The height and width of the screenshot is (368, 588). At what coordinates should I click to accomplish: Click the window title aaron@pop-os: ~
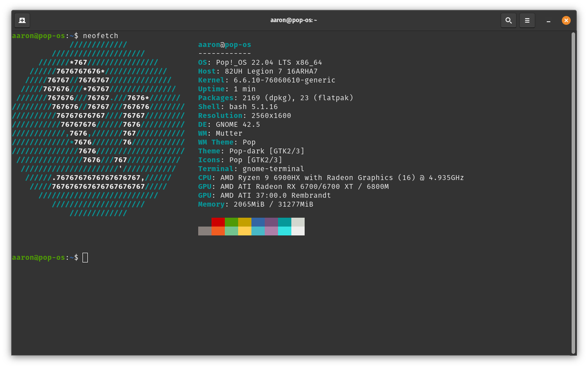click(294, 21)
